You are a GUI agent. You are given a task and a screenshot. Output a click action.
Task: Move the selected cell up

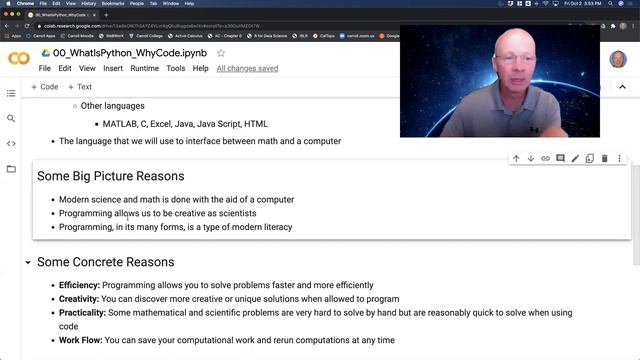click(x=516, y=158)
